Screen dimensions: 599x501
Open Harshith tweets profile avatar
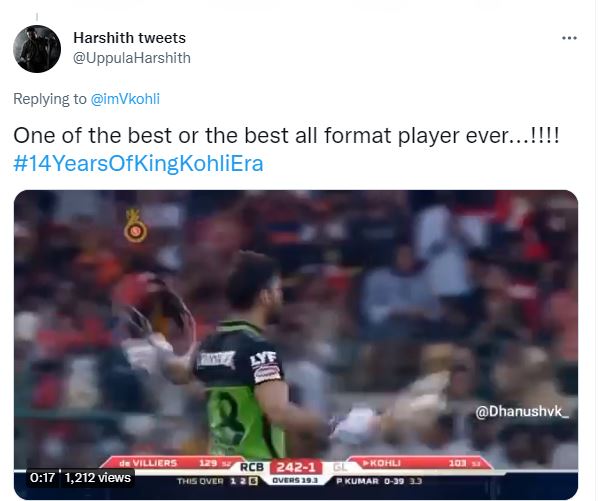tap(37, 49)
